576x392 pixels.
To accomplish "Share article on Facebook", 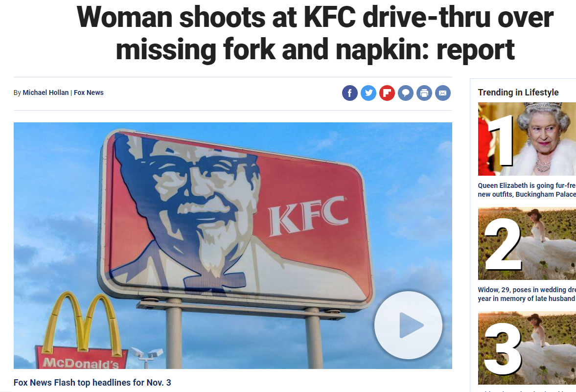I will click(350, 93).
